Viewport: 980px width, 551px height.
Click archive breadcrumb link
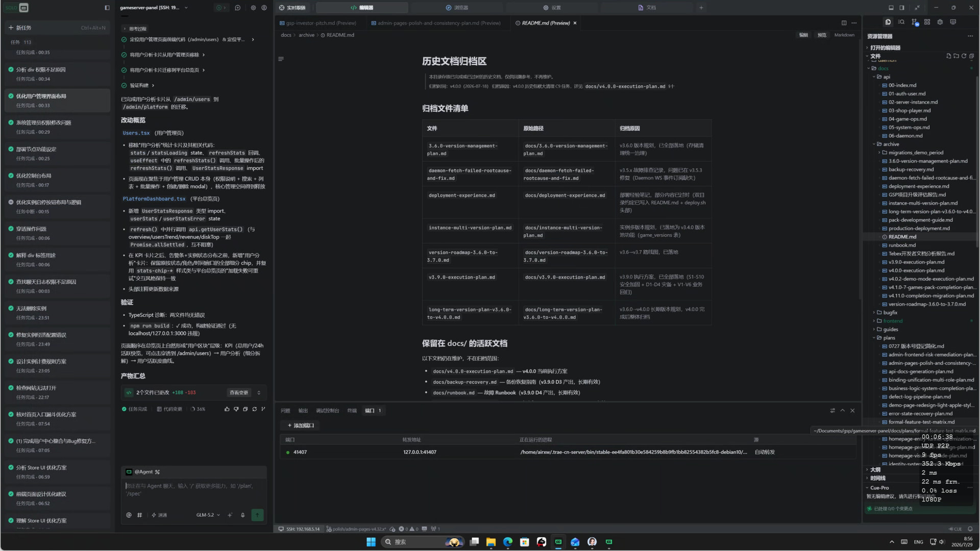306,35
